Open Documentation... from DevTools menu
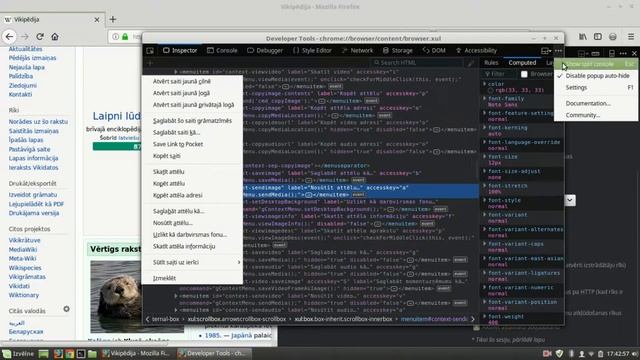The image size is (640, 360). click(x=596, y=104)
